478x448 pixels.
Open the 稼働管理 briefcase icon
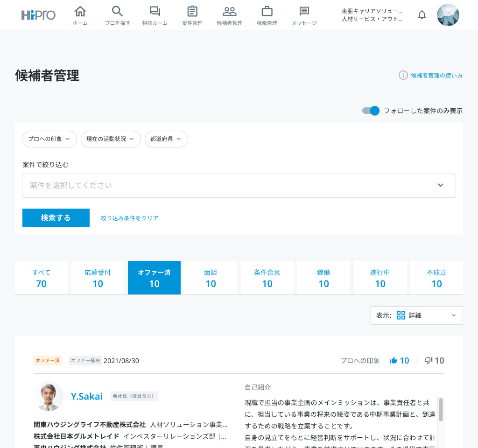pyautogui.click(x=267, y=12)
